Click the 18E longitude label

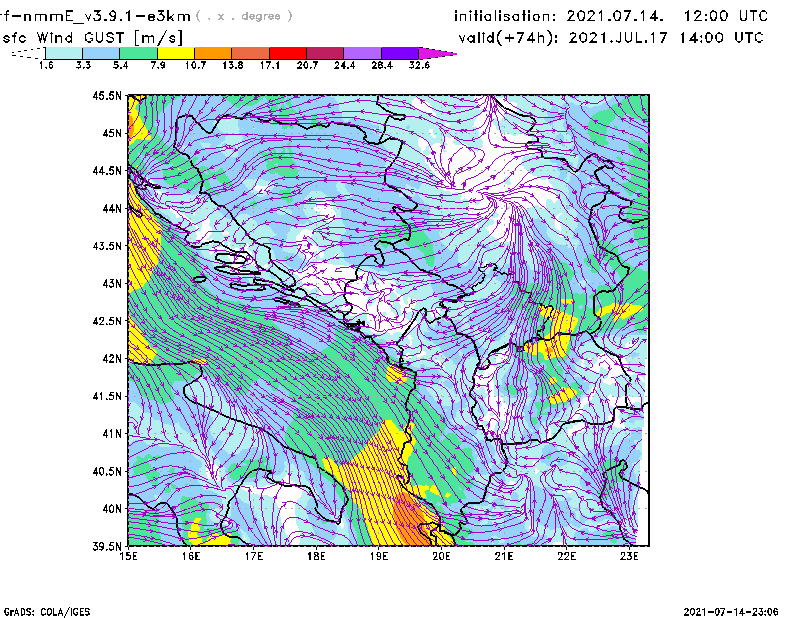(316, 556)
